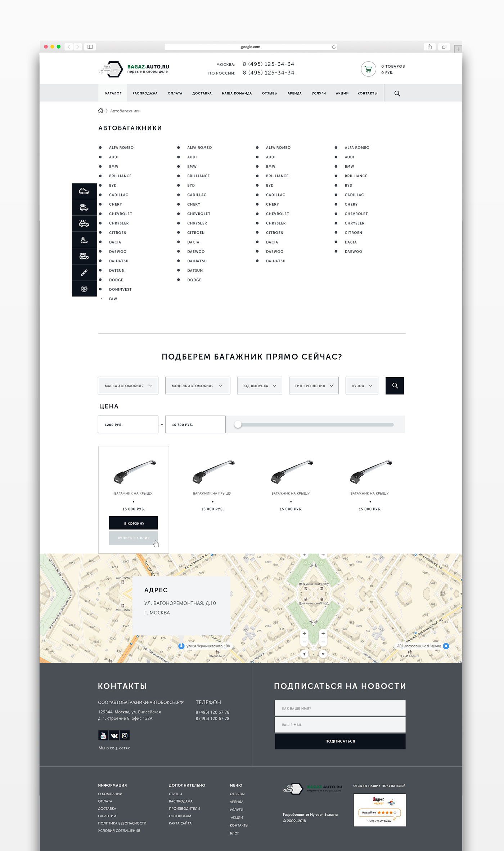
Task: Expand the ГОД ВЫПУСКА dropdown
Action: [260, 386]
